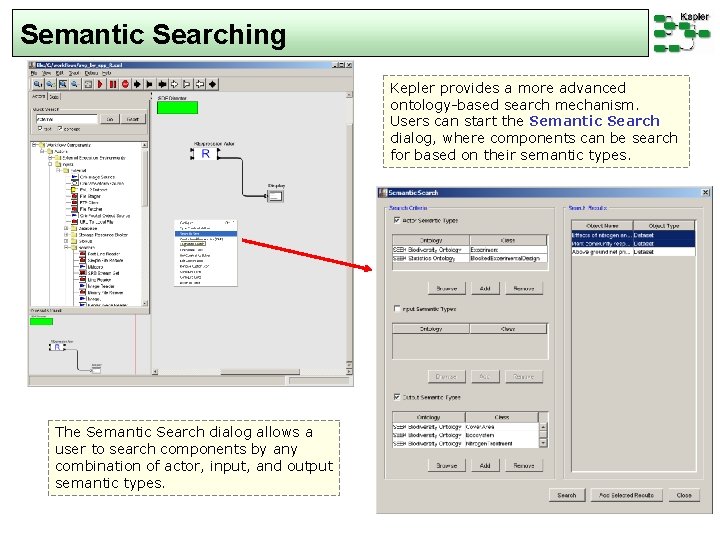Image resolution: width=720 pixels, height=540 pixels.
Task: Click component tree scrollbar up arrow
Action: click(x=145, y=145)
